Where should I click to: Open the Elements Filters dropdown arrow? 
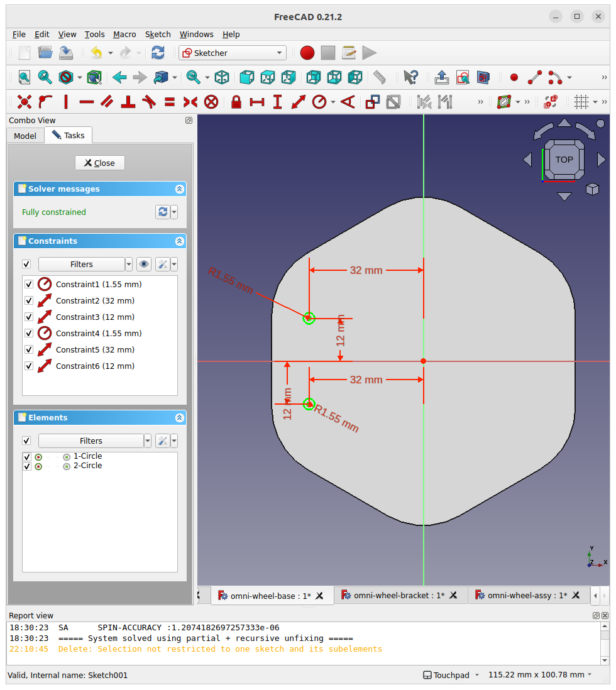[x=148, y=441]
